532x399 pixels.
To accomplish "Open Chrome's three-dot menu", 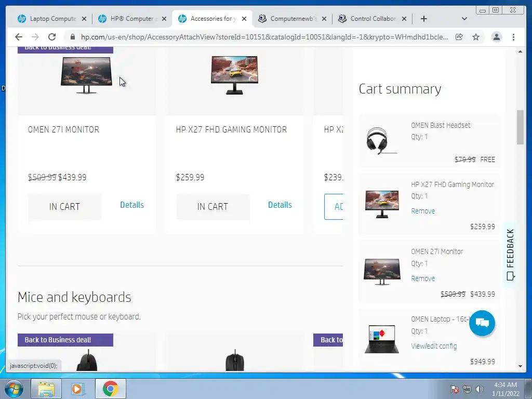I will pyautogui.click(x=513, y=37).
